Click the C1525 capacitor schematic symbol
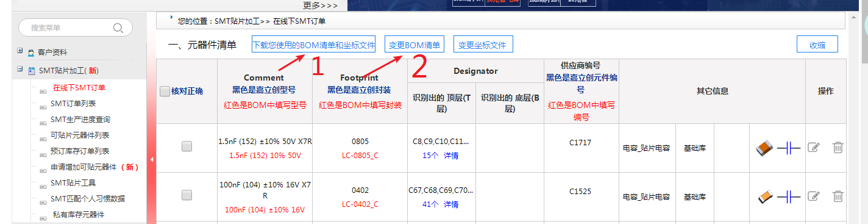Viewport: 868px width, 224px height. (789, 197)
